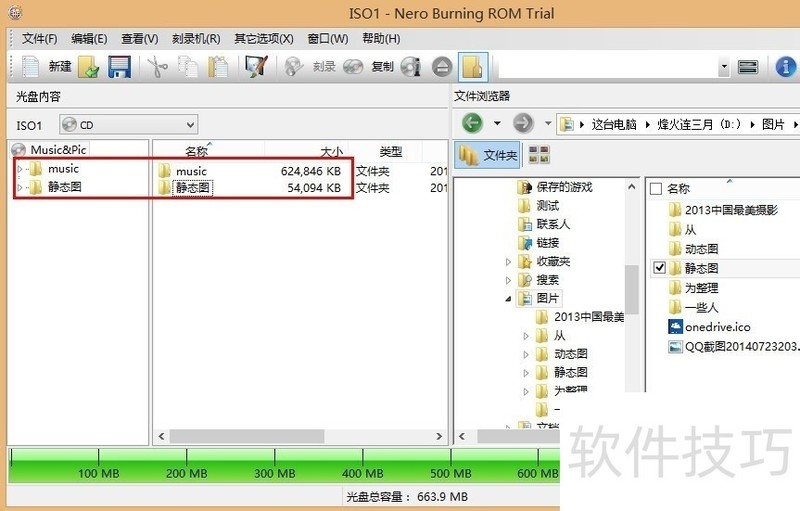
Task: Open the recorder dropdown arrow in toolbar
Action: [723, 67]
